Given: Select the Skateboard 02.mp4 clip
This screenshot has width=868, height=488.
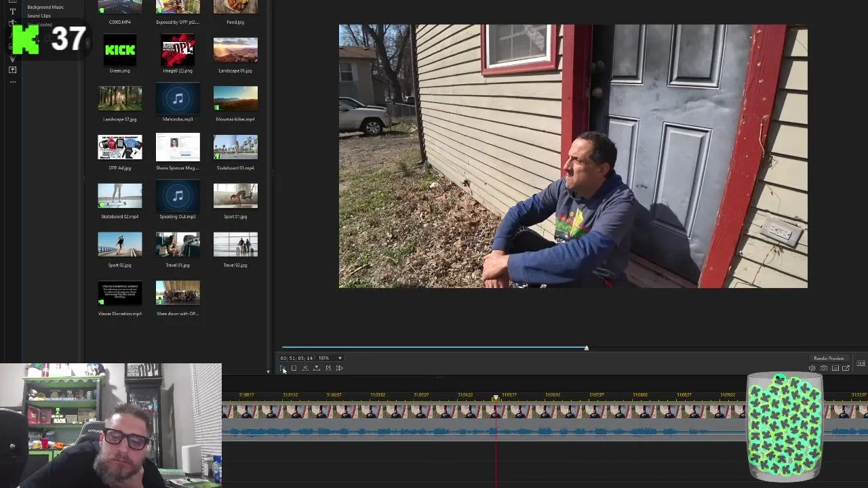Looking at the screenshot, I should pyautogui.click(x=120, y=196).
